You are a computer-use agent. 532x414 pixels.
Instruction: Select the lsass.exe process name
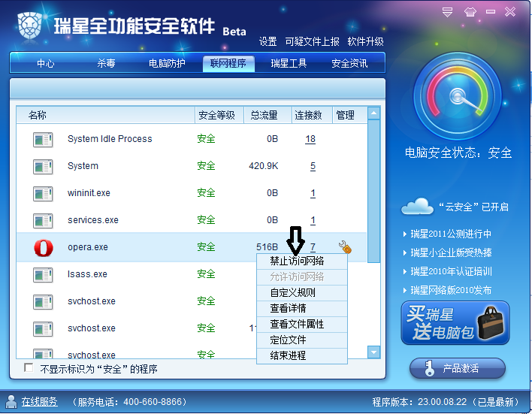click(x=87, y=274)
